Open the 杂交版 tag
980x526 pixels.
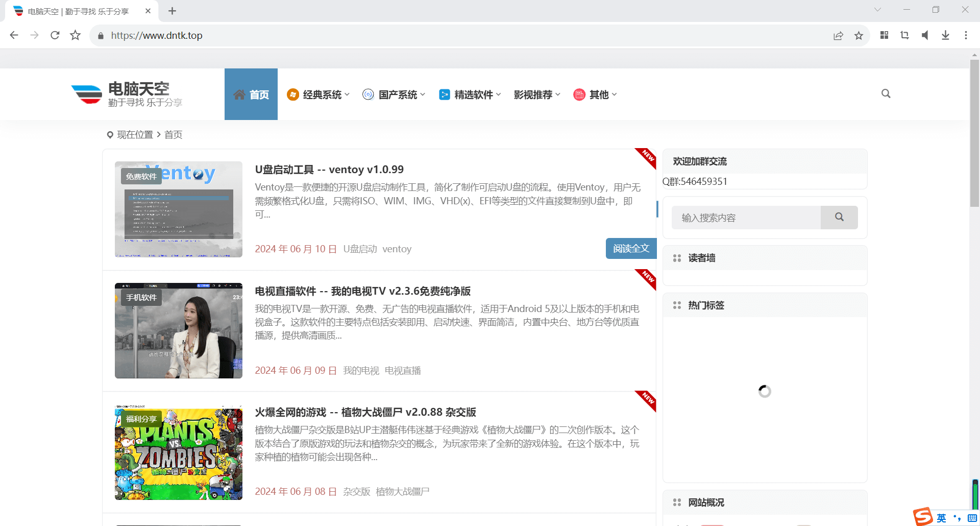click(356, 492)
